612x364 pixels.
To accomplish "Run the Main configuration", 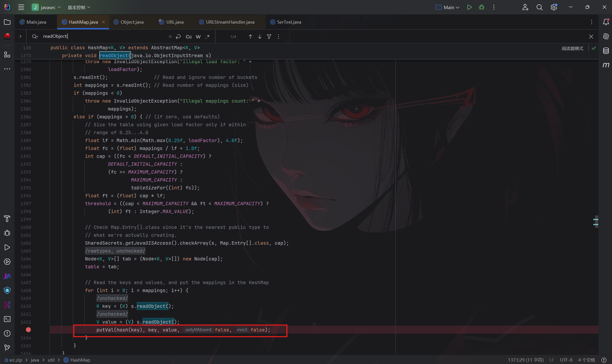I will pyautogui.click(x=469, y=7).
